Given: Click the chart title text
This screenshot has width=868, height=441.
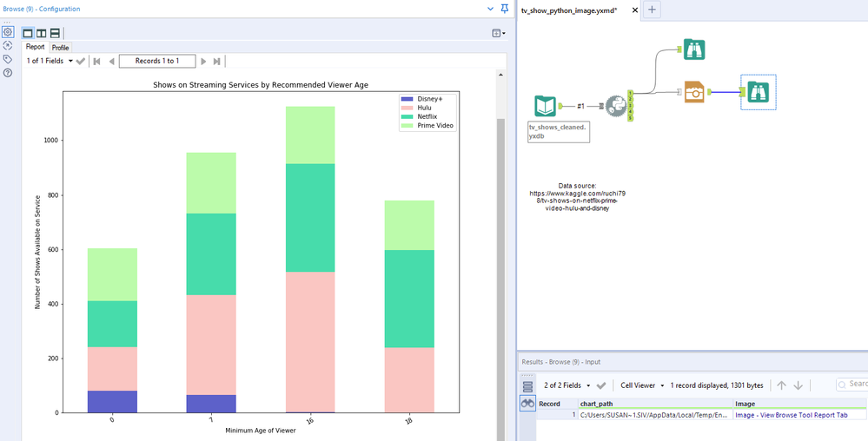Looking at the screenshot, I should click(x=260, y=85).
